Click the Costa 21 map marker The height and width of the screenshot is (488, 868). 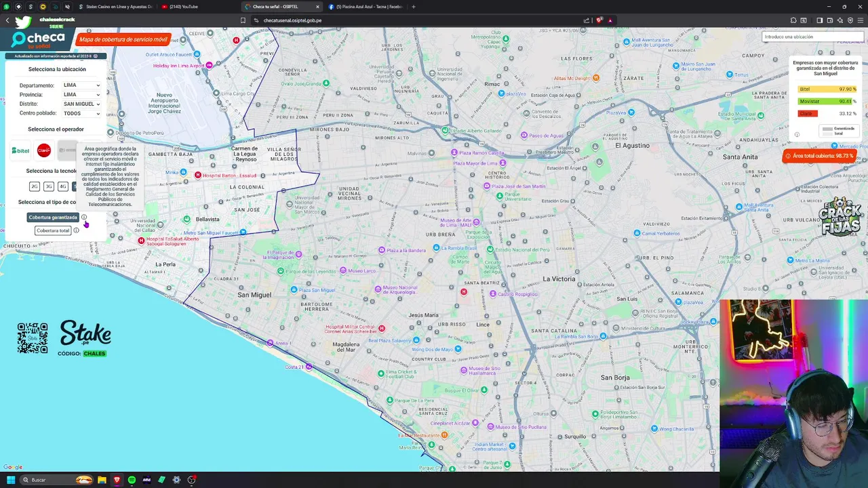click(x=309, y=367)
